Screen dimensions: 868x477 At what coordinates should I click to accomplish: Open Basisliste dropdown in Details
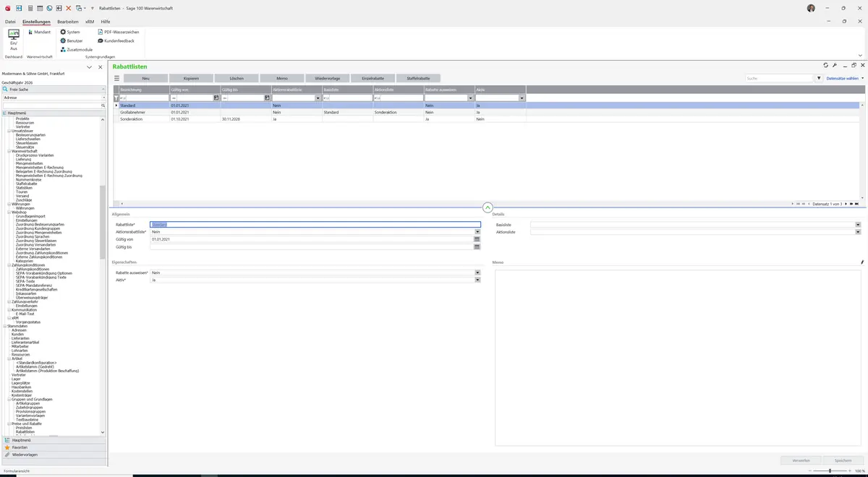point(858,225)
